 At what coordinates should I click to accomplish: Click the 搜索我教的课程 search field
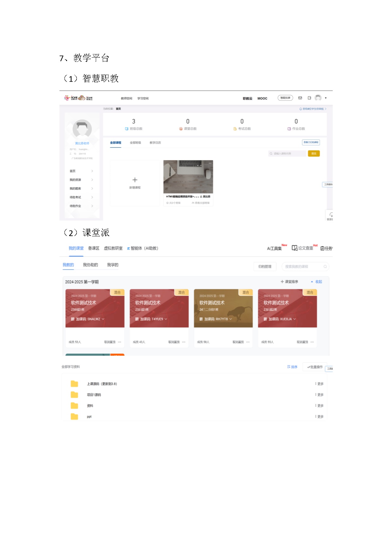303,267
